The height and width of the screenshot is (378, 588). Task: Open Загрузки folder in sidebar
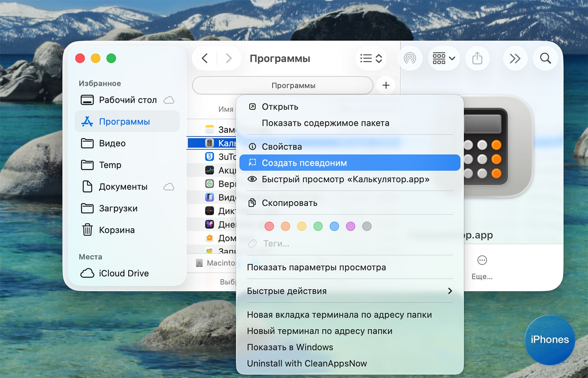pos(118,208)
